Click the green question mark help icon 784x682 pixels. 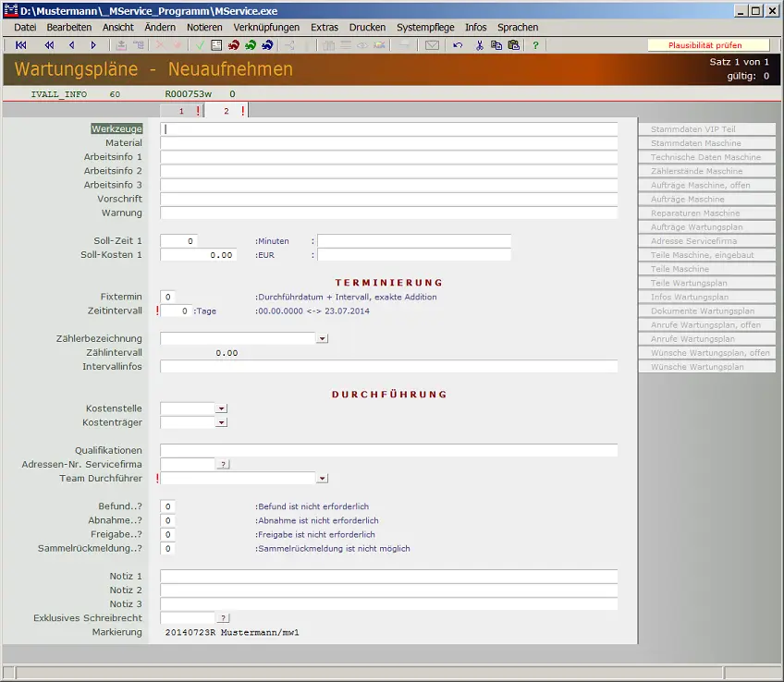535,45
